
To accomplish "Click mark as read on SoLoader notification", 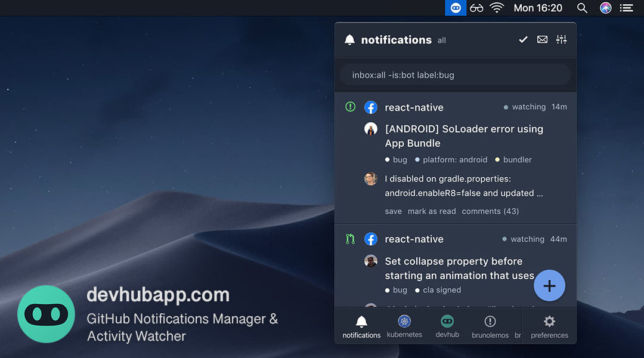I will click(432, 211).
